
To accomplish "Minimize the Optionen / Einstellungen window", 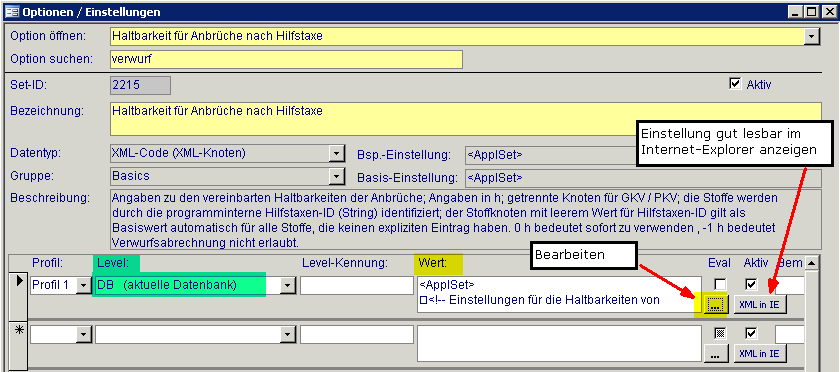I will point(796,11).
